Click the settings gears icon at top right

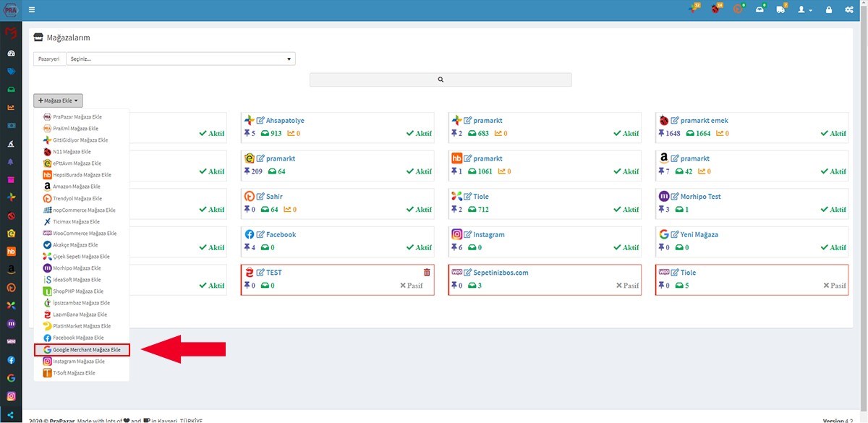[x=848, y=10]
